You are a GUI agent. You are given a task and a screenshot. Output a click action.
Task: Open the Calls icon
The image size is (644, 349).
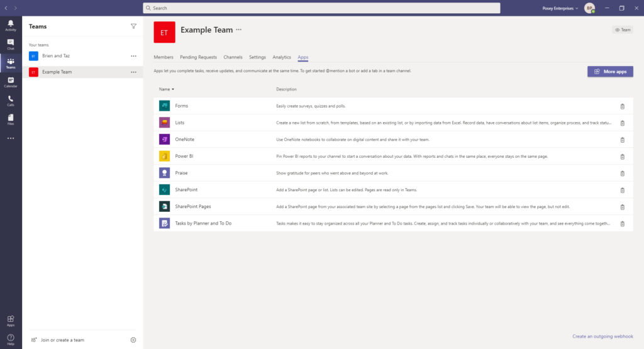pyautogui.click(x=11, y=101)
